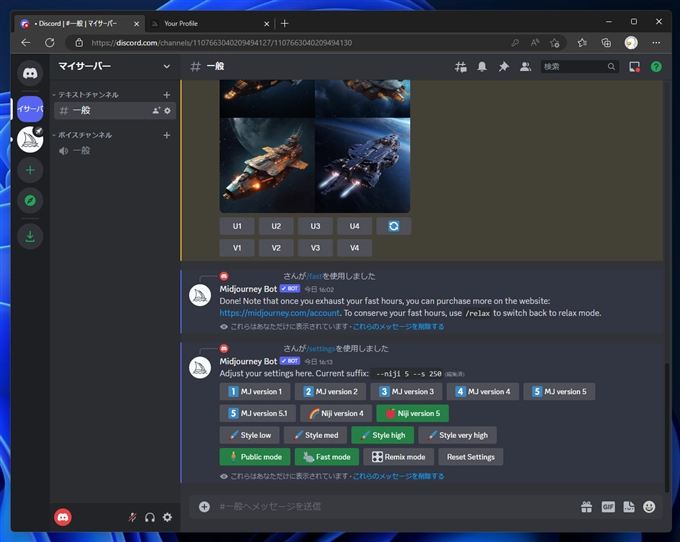This screenshot has height=542, width=680.
Task: Click the V2 variation button
Action: tap(276, 248)
